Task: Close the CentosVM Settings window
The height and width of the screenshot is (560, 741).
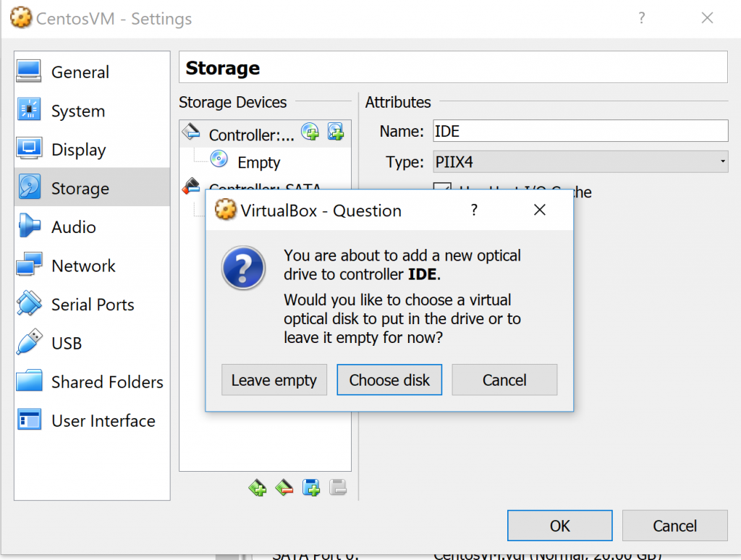Action: pos(708,18)
